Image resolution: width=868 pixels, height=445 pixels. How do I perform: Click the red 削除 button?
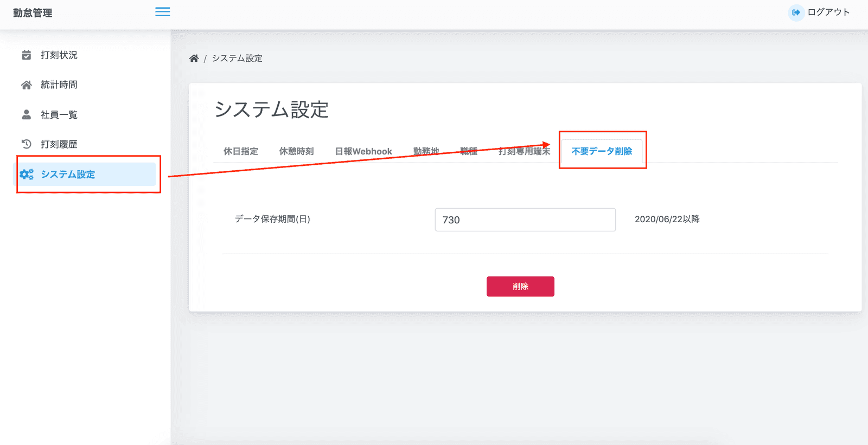click(x=520, y=286)
